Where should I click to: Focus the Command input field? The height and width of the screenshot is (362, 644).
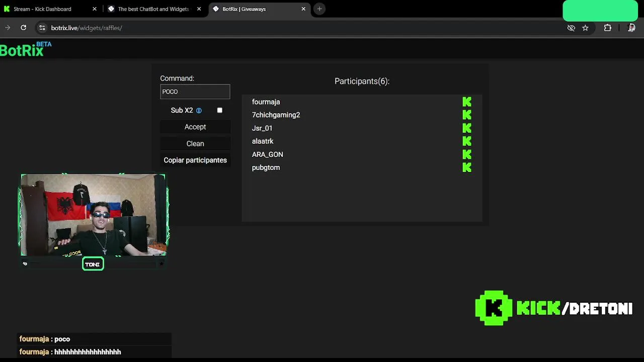tap(195, 92)
